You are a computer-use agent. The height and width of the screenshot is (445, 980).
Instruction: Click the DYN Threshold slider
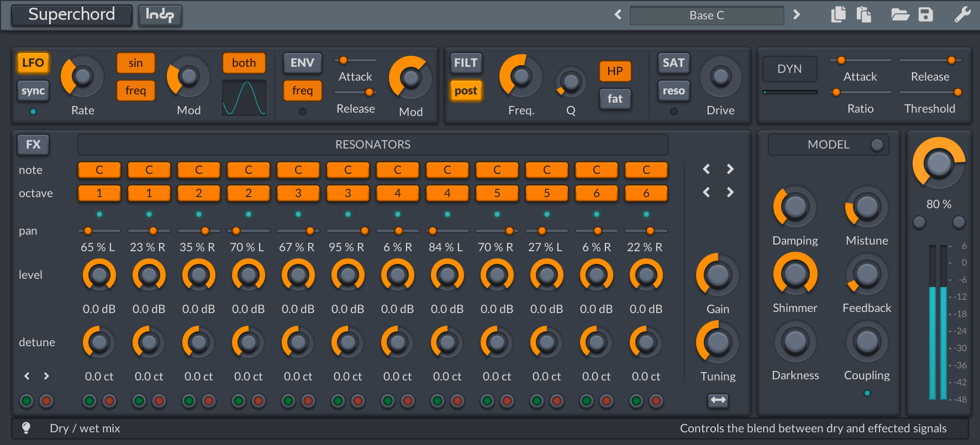(x=930, y=92)
